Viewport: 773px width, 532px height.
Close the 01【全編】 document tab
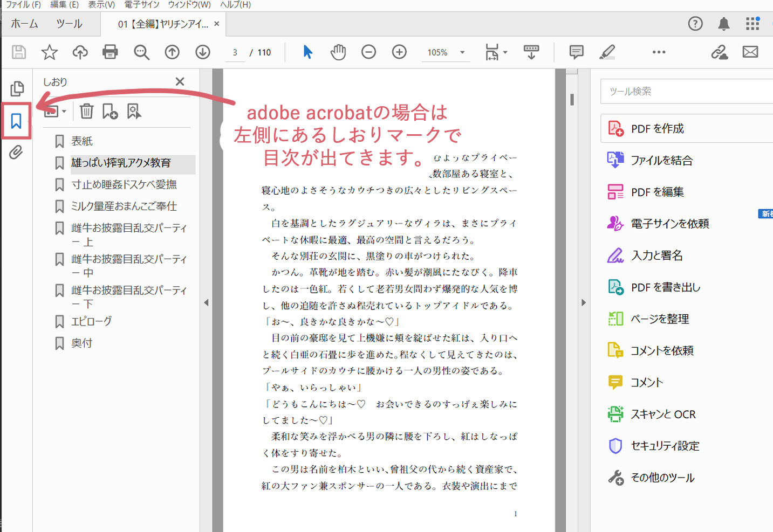pyautogui.click(x=217, y=24)
